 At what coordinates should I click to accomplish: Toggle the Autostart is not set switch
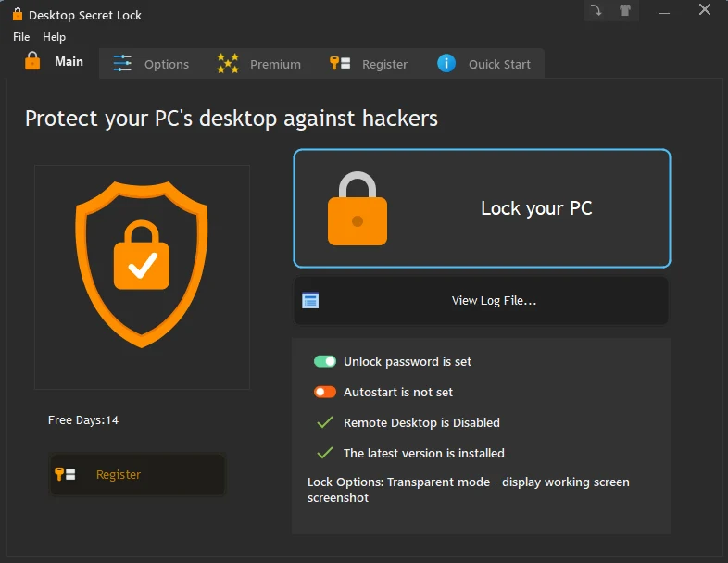point(325,393)
